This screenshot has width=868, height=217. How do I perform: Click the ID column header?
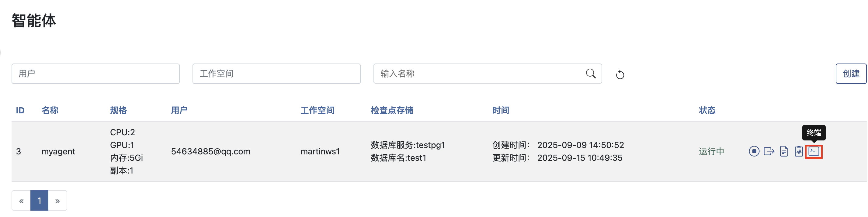[x=20, y=110]
